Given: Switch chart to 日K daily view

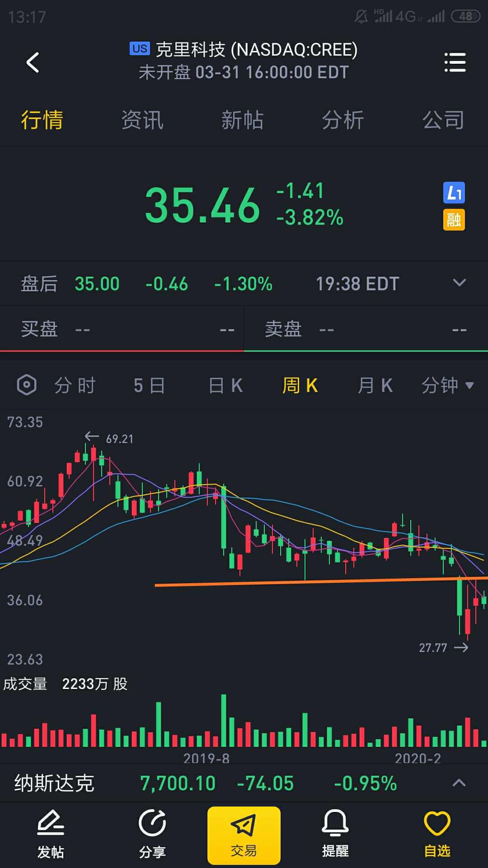Looking at the screenshot, I should pos(225,386).
